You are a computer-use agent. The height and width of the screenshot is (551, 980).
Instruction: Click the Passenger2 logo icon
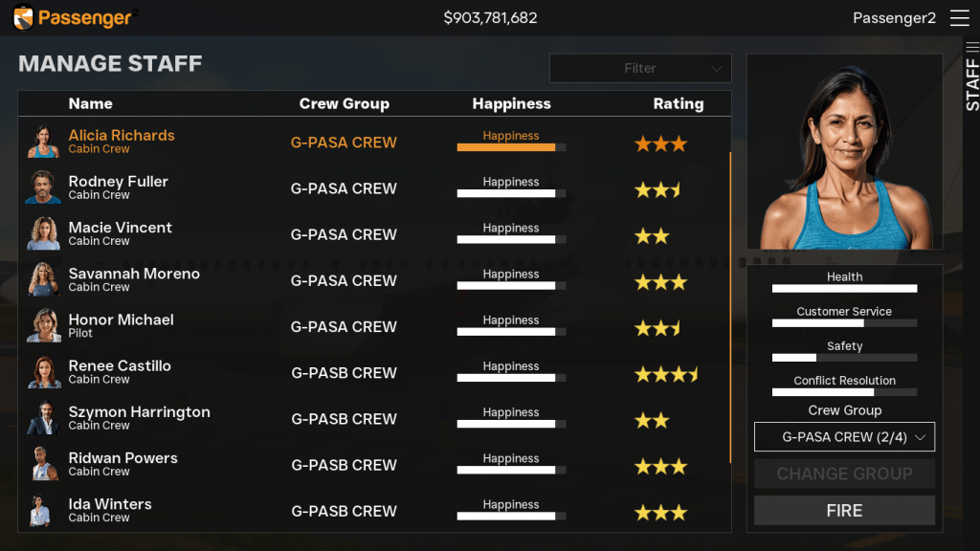(x=24, y=17)
